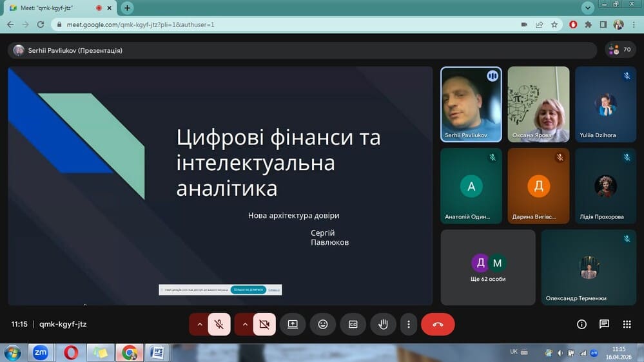Click the Serhii Pavliukov video tile
The height and width of the screenshot is (362, 644).
tap(471, 104)
